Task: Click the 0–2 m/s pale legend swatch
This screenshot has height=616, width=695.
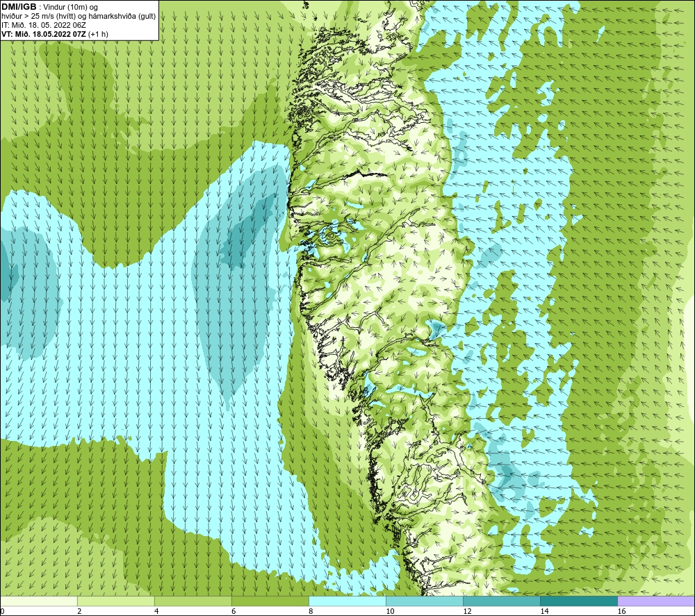Action: pos(38,601)
